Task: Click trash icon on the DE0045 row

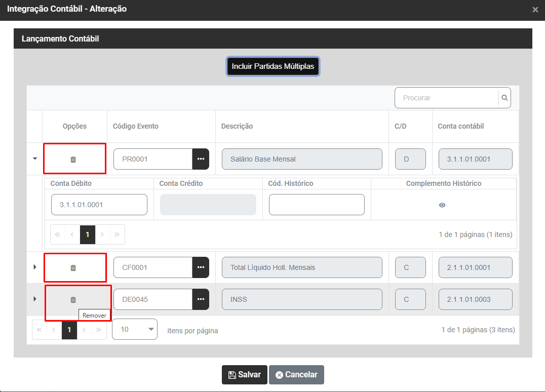Action: pyautogui.click(x=73, y=299)
